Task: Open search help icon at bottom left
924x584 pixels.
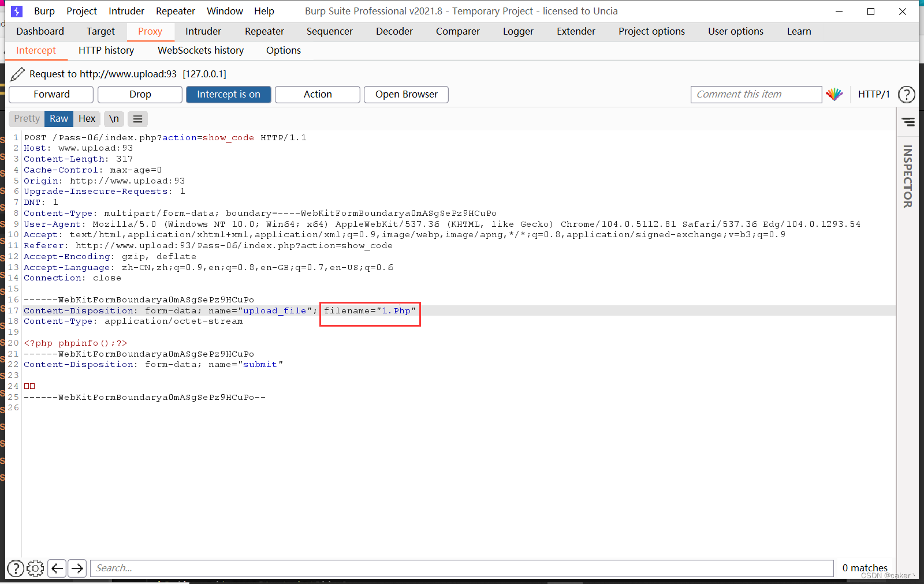Action: point(16,568)
